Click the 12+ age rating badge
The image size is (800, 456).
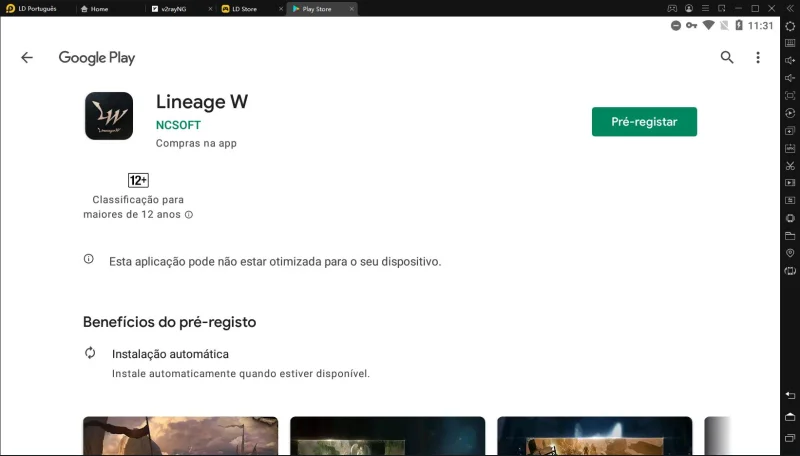point(138,180)
